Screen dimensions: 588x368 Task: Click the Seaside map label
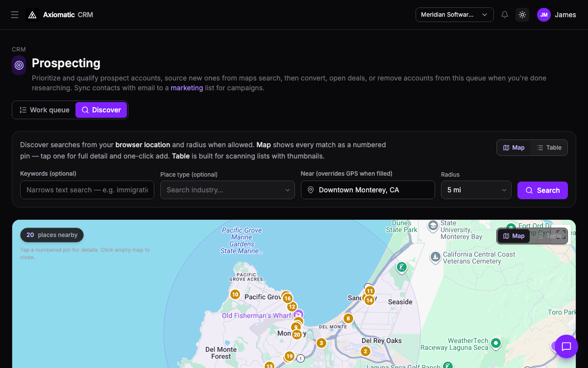coord(400,302)
